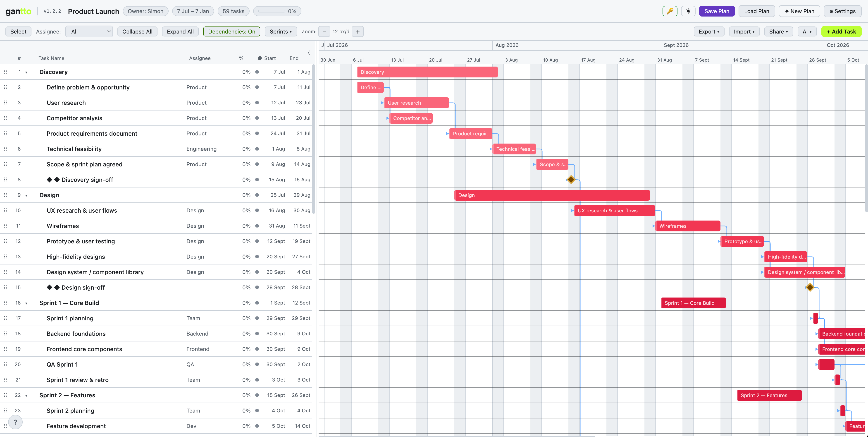Click Expand All button
Image resolution: width=868 pixels, height=437 pixels.
180,32
